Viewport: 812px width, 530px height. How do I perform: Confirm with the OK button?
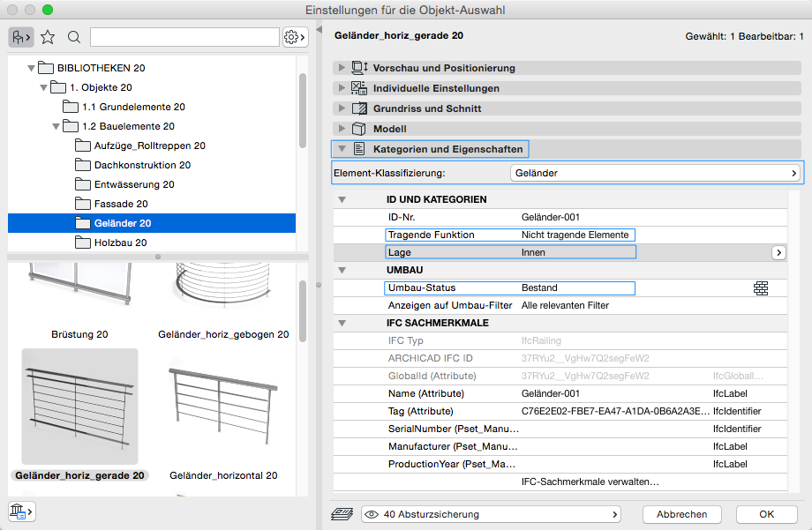point(766,514)
